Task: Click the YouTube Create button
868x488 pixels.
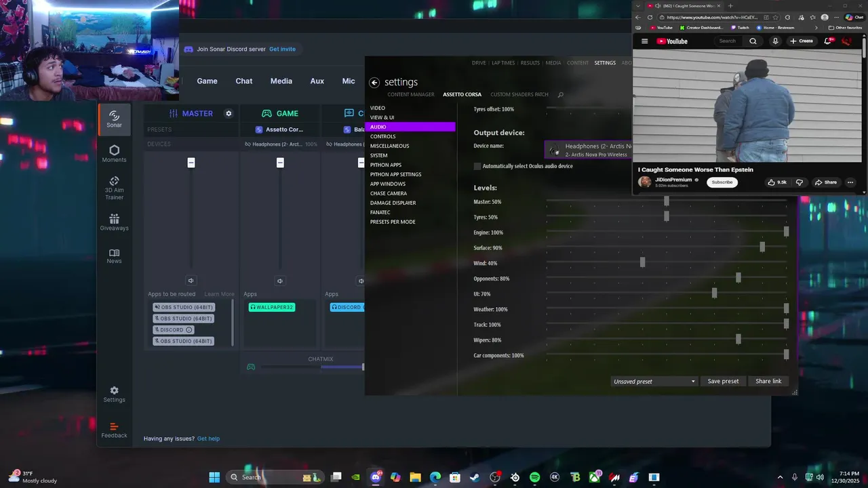Action: coord(802,41)
